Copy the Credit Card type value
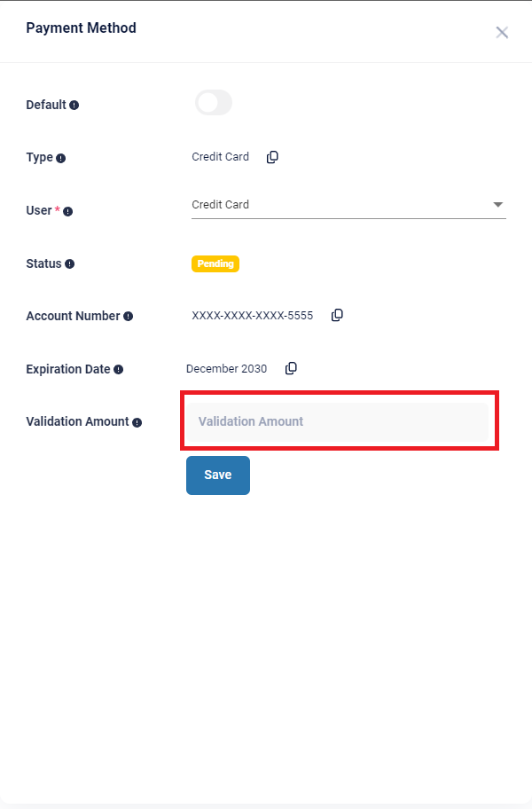Image resolution: width=532 pixels, height=809 pixels. 272,157
